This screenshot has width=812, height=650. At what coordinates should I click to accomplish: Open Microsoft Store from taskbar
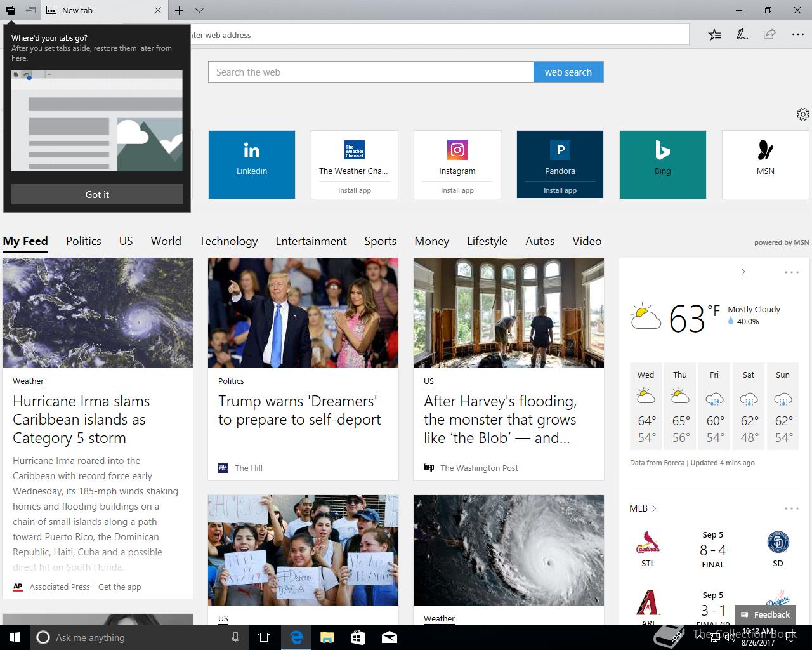358,637
